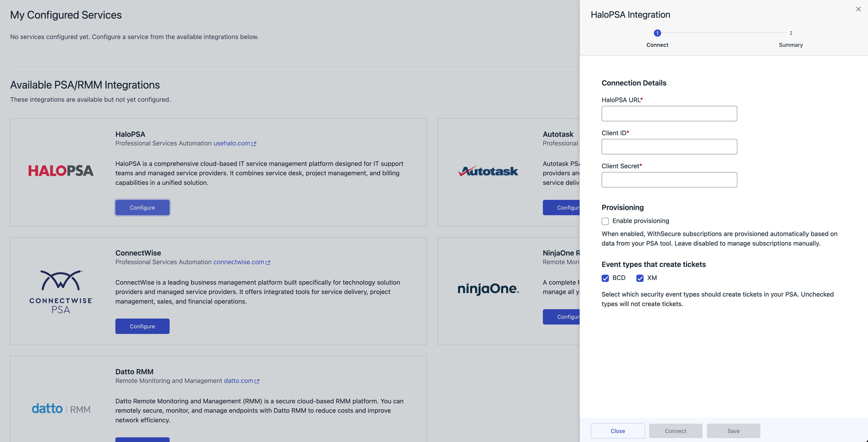Open the usehalo.com link
The height and width of the screenshot is (442, 868).
pos(231,143)
